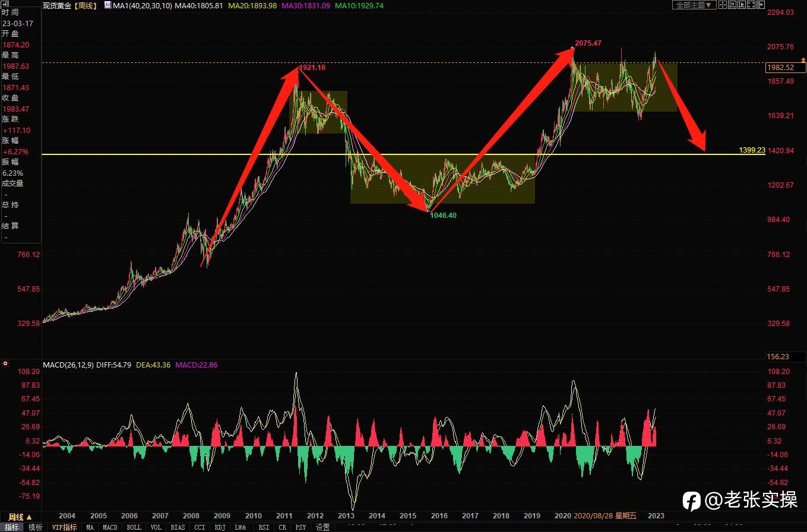The height and width of the screenshot is (532, 807).
Task: Click the 1983.47 closing price value
Action: click(x=15, y=109)
